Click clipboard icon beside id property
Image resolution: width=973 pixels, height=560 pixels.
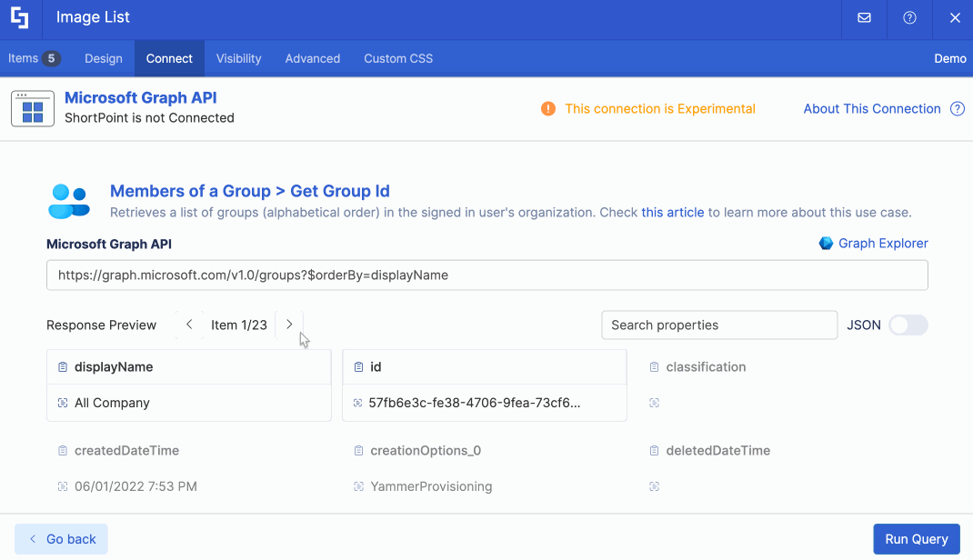tap(358, 367)
